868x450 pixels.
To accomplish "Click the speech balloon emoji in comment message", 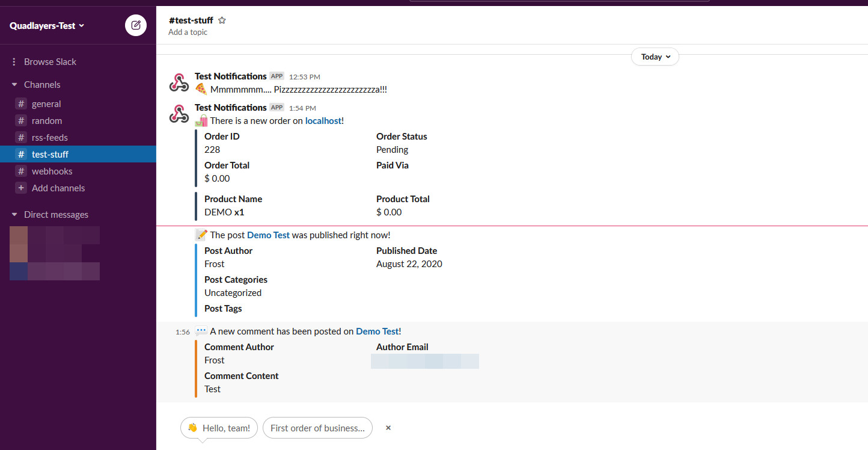I will coord(201,331).
